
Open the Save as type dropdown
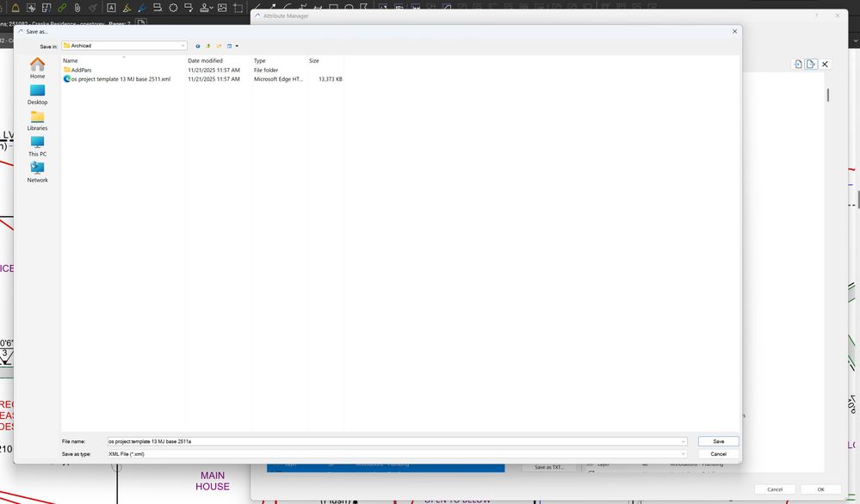click(684, 454)
